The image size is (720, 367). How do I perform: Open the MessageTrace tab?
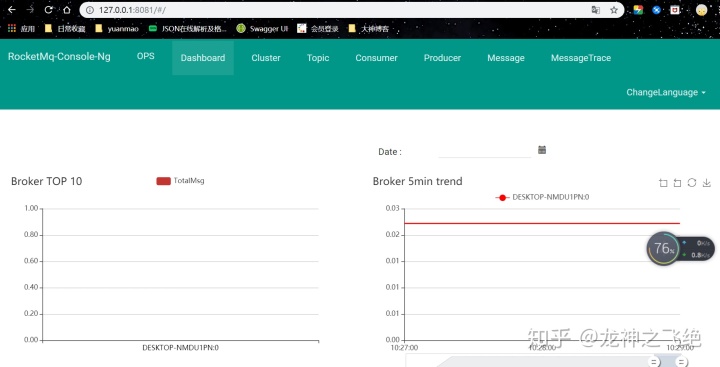581,58
